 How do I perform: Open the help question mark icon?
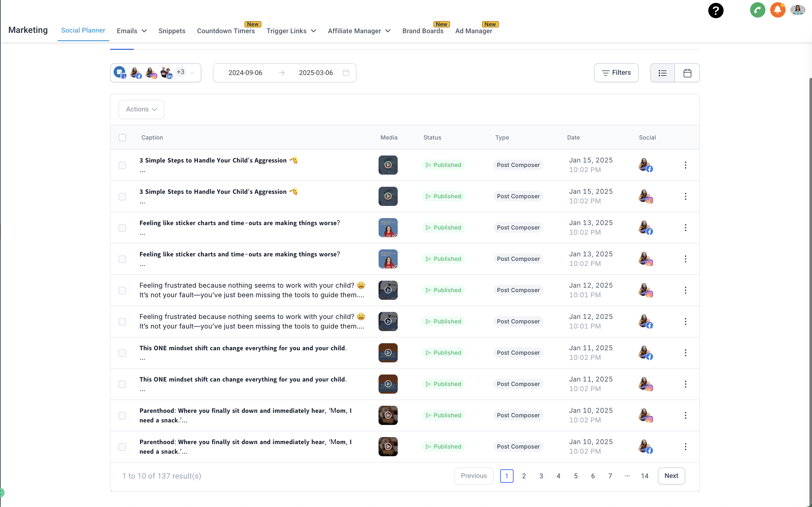716,11
